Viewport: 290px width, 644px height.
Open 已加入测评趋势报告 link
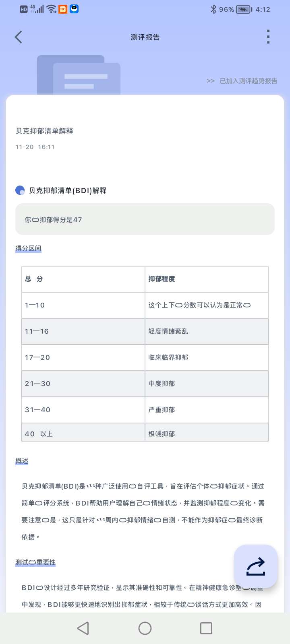248,81
